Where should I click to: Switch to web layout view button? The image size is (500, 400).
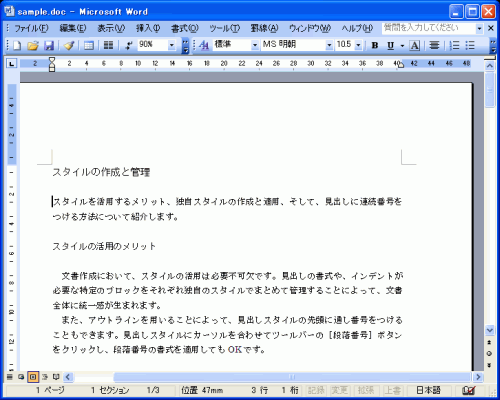pyautogui.click(x=21, y=377)
